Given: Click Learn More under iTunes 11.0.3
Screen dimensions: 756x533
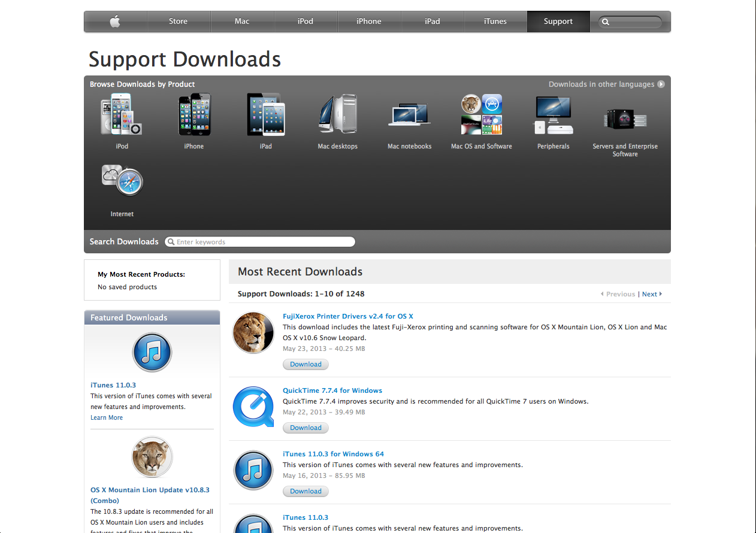Looking at the screenshot, I should click(x=107, y=417).
